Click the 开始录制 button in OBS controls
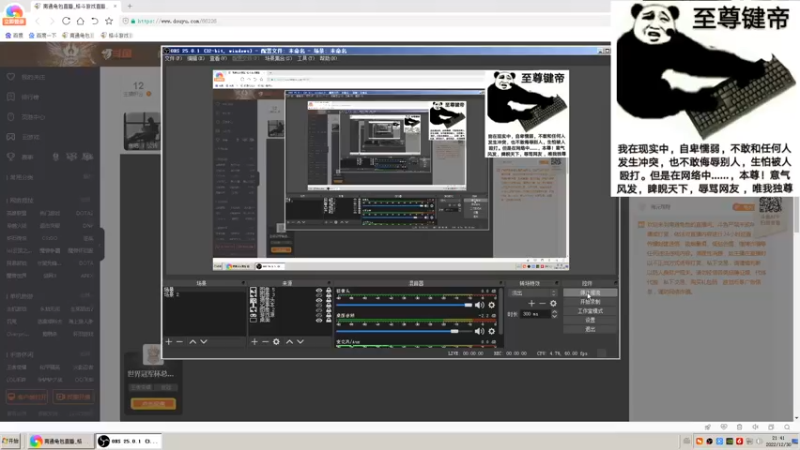The image size is (800, 450). pos(590,302)
